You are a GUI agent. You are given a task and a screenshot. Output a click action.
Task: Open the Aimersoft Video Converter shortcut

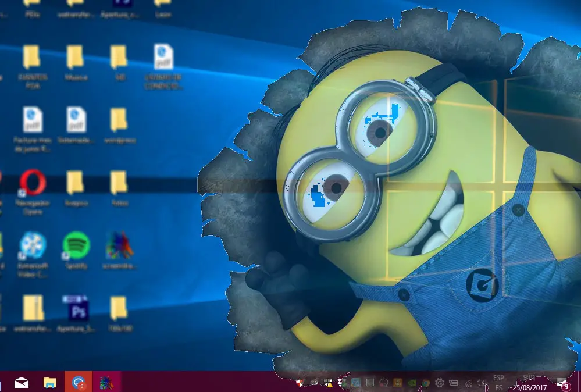(x=31, y=245)
